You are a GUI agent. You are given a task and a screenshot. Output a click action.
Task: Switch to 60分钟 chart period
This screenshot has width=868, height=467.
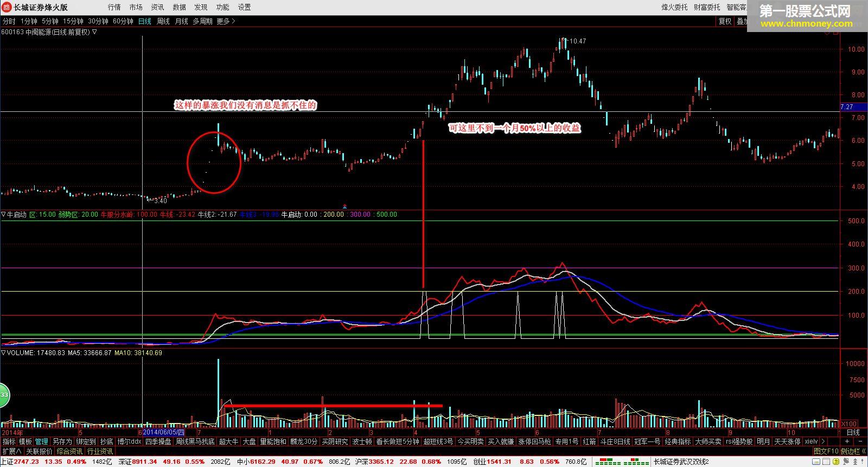(123, 21)
